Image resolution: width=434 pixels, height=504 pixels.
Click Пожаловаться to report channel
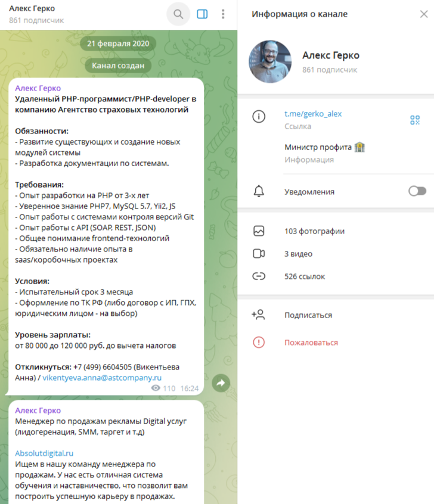pos(311,343)
